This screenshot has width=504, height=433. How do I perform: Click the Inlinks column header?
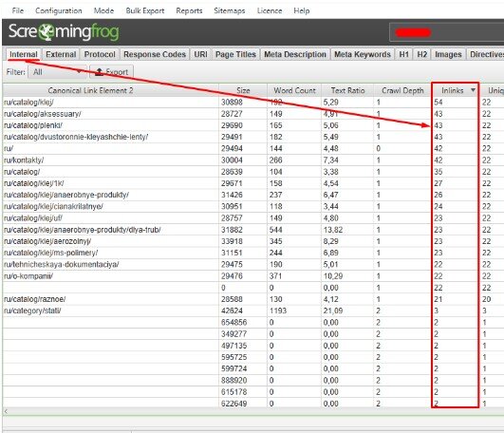[452, 90]
